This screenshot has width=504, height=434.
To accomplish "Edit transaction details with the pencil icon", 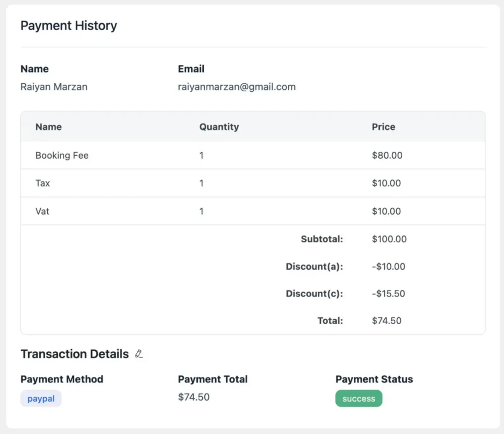I will 139,354.
